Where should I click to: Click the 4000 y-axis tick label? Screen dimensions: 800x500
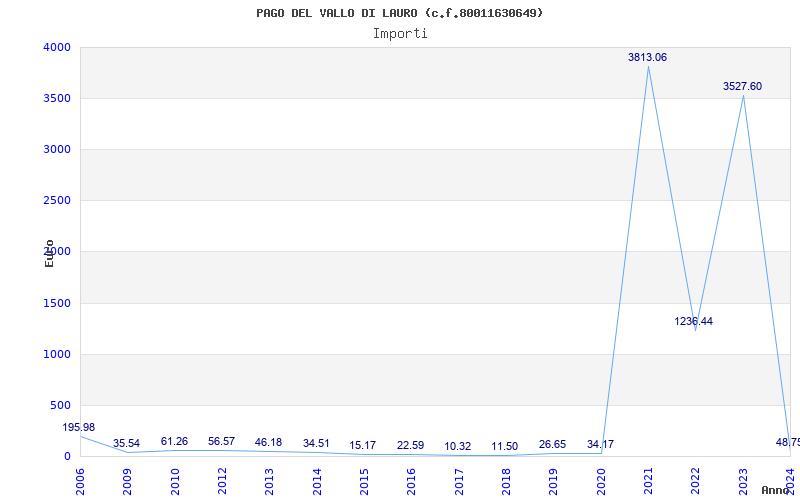tap(57, 47)
